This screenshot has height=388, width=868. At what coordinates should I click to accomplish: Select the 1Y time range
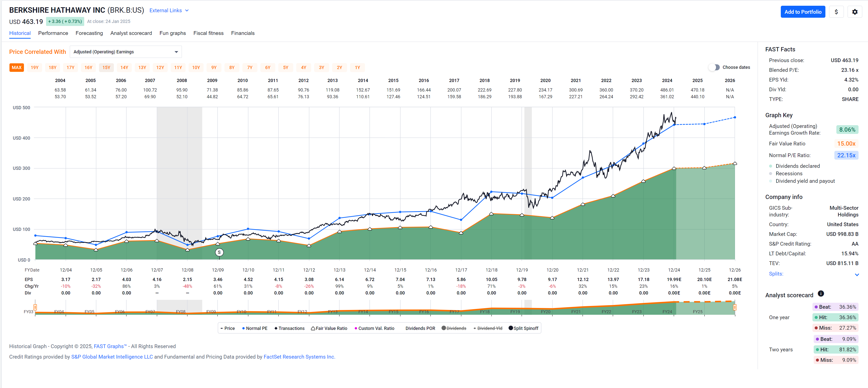click(357, 68)
